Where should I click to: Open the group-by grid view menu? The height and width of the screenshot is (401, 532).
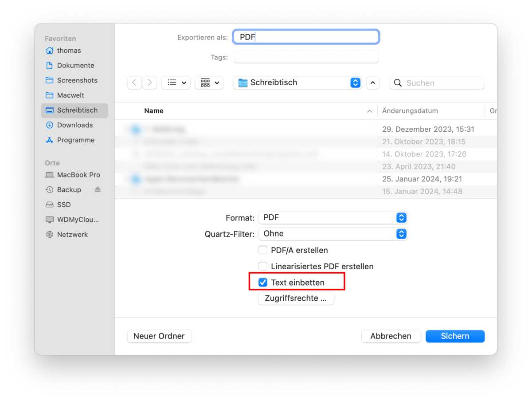(209, 83)
